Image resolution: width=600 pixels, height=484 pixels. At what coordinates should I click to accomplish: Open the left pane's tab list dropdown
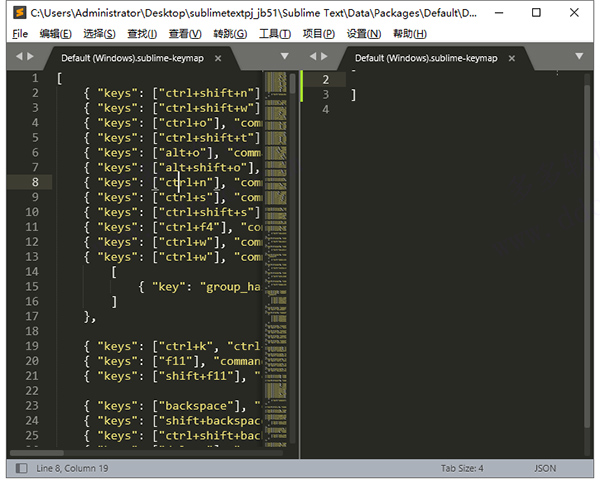click(x=285, y=56)
